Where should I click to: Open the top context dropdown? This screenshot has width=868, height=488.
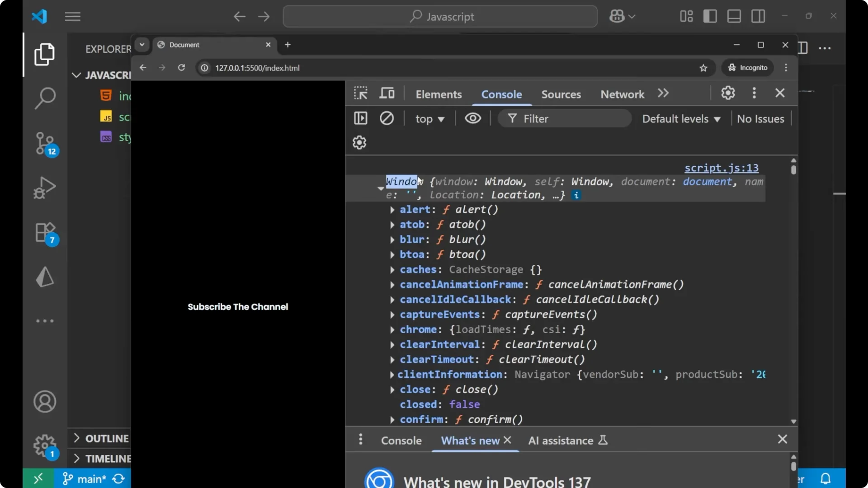(x=429, y=119)
